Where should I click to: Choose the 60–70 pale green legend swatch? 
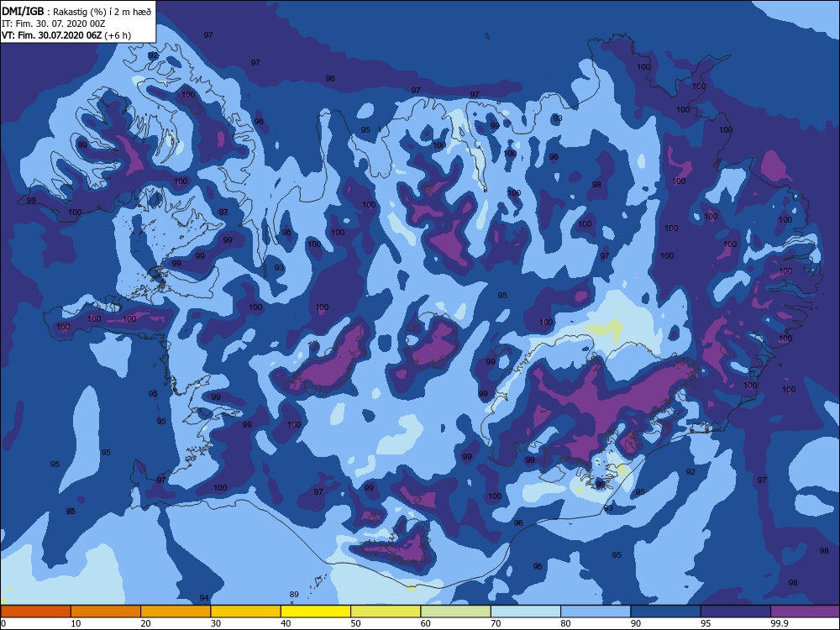coord(456,612)
